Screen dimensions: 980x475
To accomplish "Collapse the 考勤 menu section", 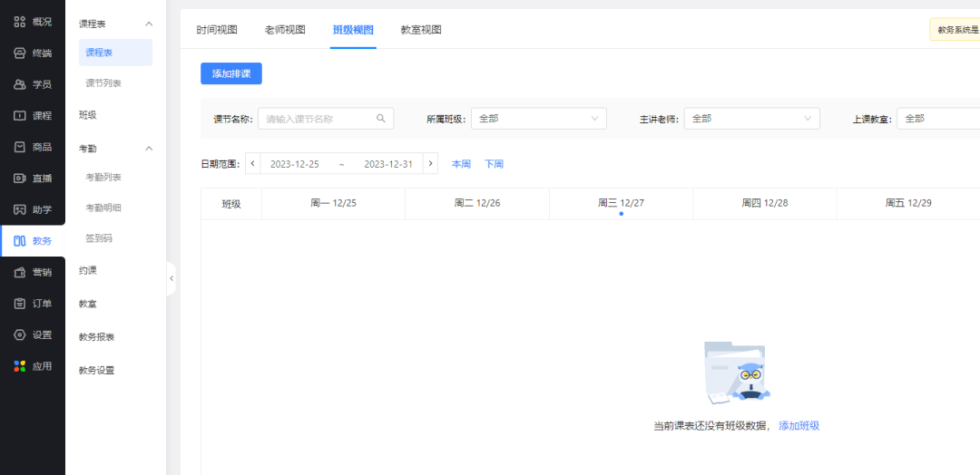I will (x=149, y=148).
